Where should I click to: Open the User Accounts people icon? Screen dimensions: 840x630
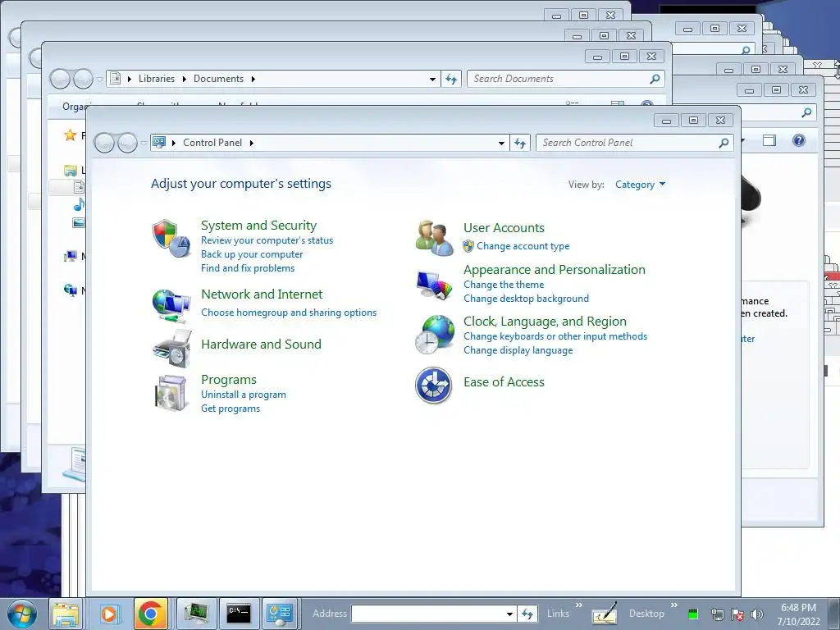[435, 239]
